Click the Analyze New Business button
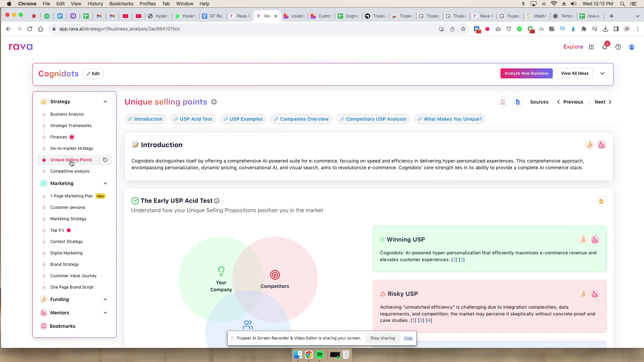Viewport: 644px width, 362px height. [526, 73]
